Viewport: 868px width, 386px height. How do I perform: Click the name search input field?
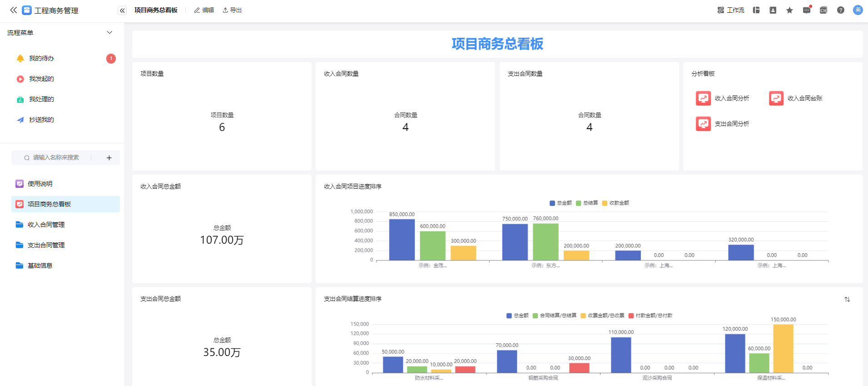56,158
